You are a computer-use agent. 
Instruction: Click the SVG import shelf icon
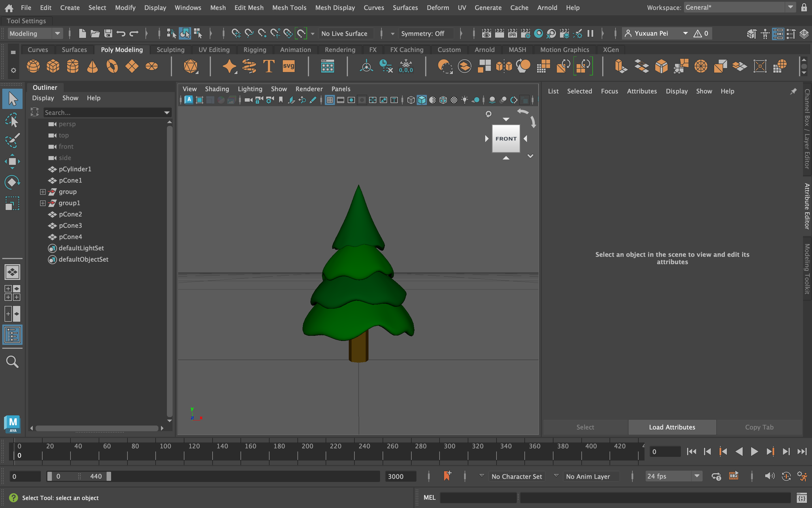pos(288,66)
